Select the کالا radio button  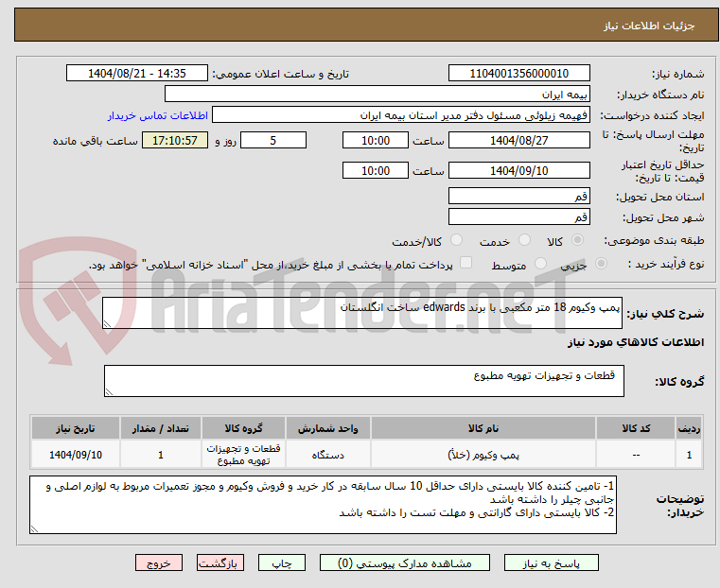(x=578, y=240)
